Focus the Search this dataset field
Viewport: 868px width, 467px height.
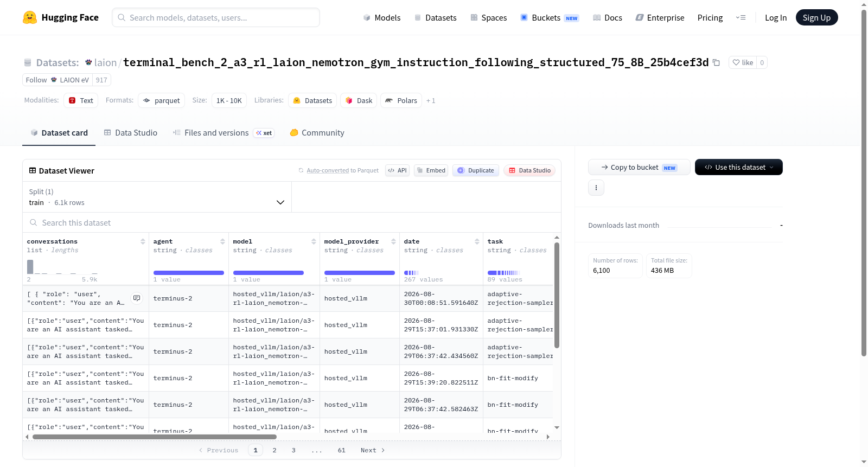292,222
